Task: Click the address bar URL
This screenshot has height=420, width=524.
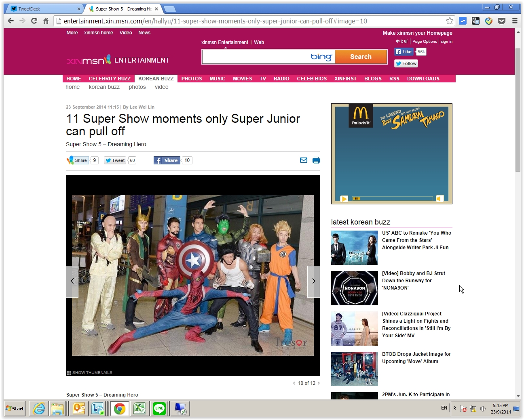Action: (215, 21)
